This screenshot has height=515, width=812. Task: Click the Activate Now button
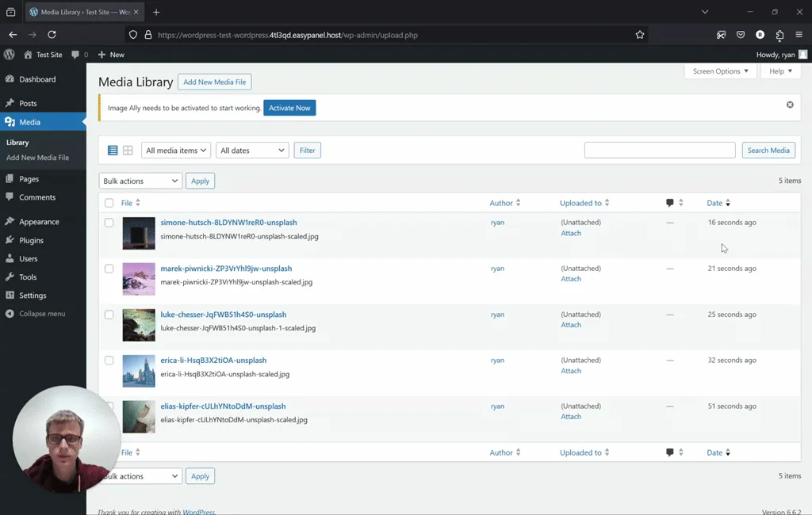coord(289,108)
